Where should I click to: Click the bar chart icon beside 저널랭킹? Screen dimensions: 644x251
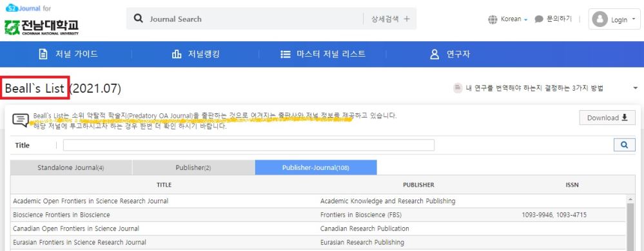(177, 54)
